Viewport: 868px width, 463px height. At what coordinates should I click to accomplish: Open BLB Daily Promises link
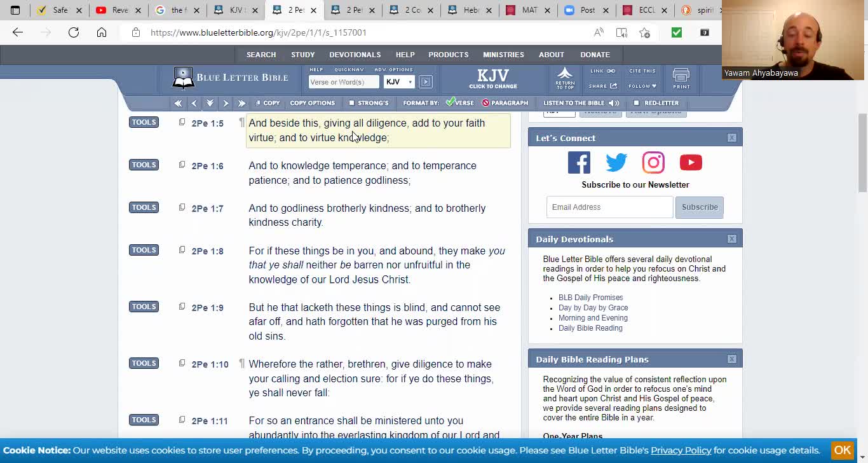coord(590,298)
